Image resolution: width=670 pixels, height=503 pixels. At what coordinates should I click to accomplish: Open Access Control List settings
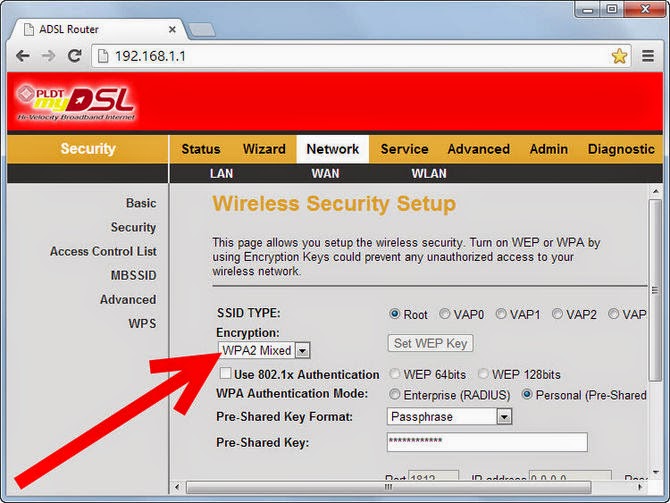coord(103,251)
